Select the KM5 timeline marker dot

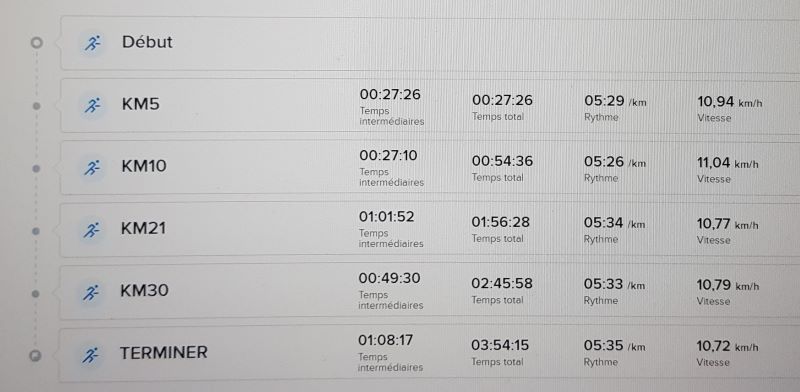[x=36, y=106]
